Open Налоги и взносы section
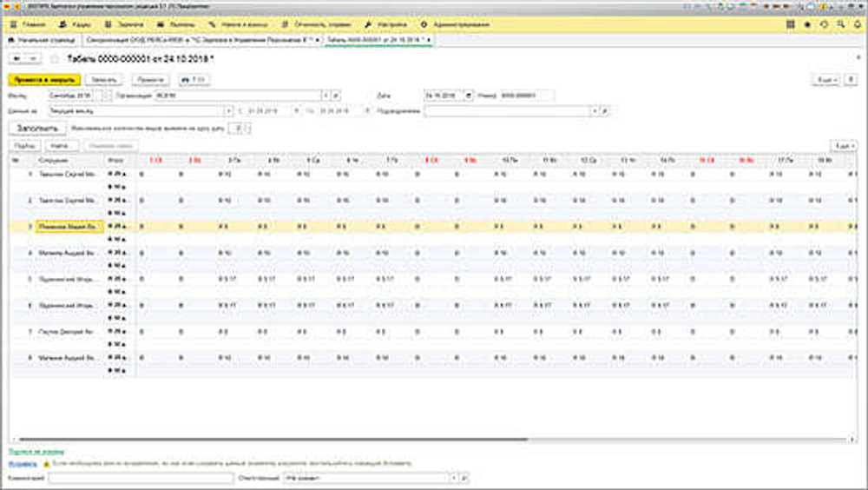This screenshot has width=868, height=490. 238,24
